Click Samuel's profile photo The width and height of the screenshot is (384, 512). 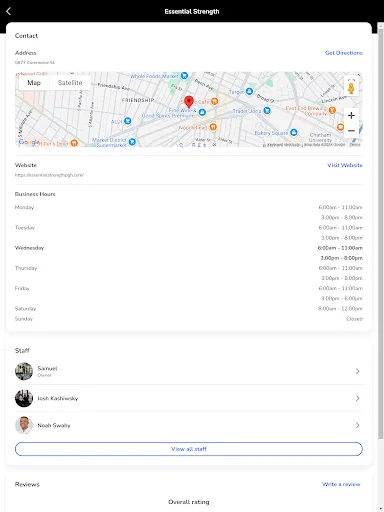click(24, 371)
